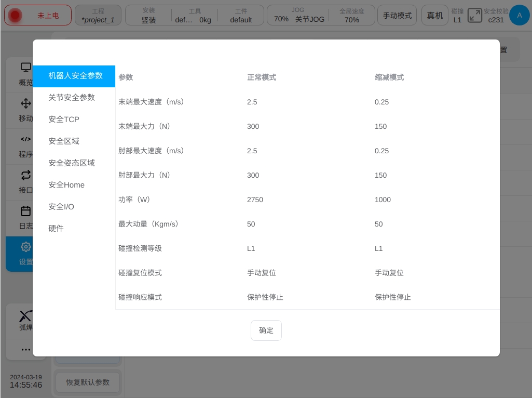Switch to the 关节安全参数 tab
The height and width of the screenshot is (398, 532).
(x=72, y=98)
